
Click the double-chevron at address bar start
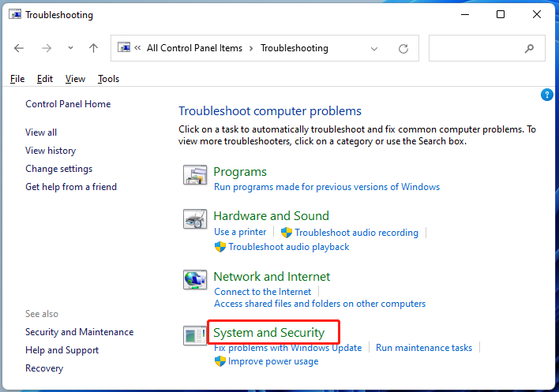[x=137, y=48]
